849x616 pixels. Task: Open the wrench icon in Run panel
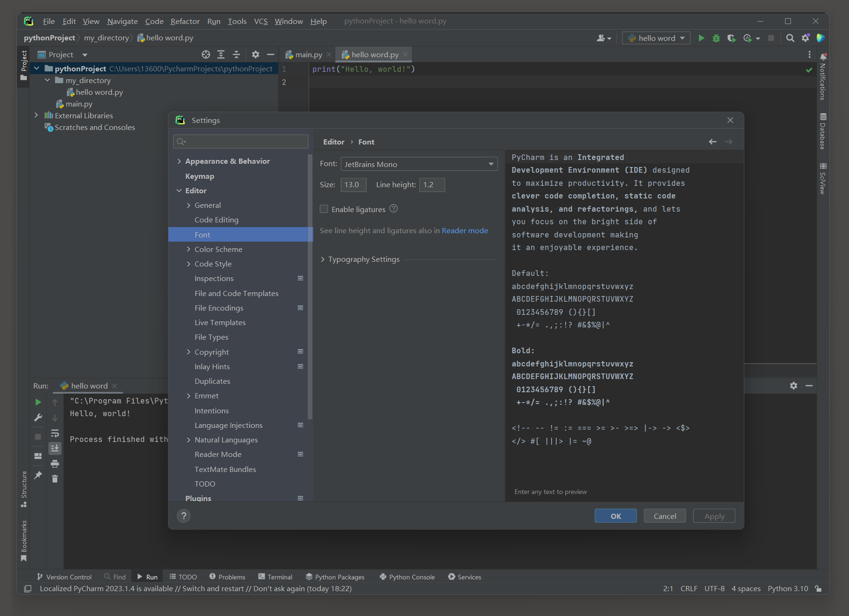pyautogui.click(x=38, y=418)
